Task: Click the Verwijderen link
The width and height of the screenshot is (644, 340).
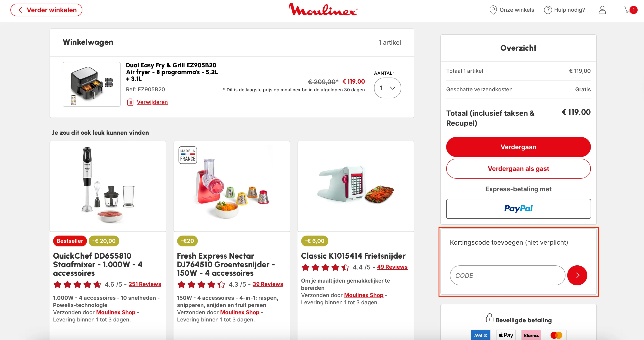Action: pyautogui.click(x=152, y=102)
